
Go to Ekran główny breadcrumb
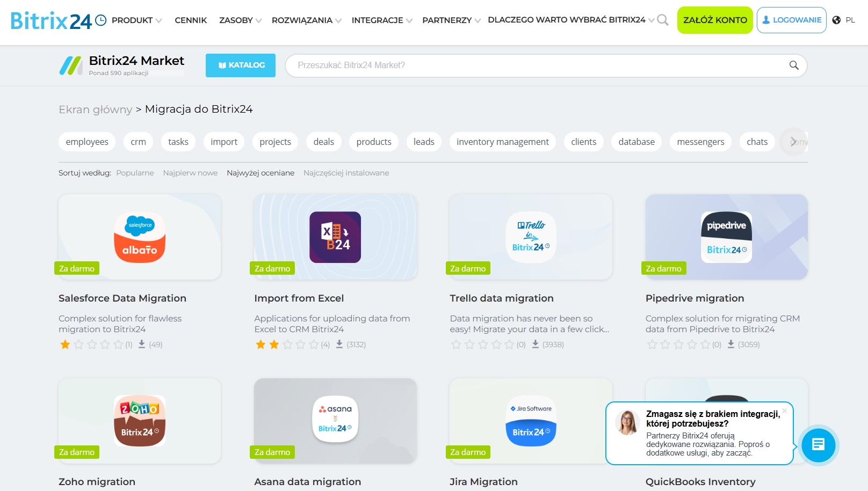[95, 109]
